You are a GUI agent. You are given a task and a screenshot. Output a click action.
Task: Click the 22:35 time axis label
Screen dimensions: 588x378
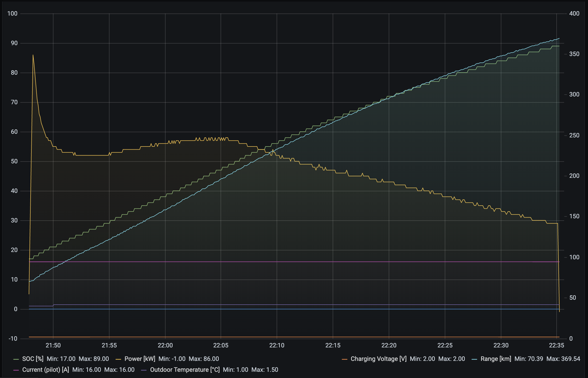coord(556,345)
